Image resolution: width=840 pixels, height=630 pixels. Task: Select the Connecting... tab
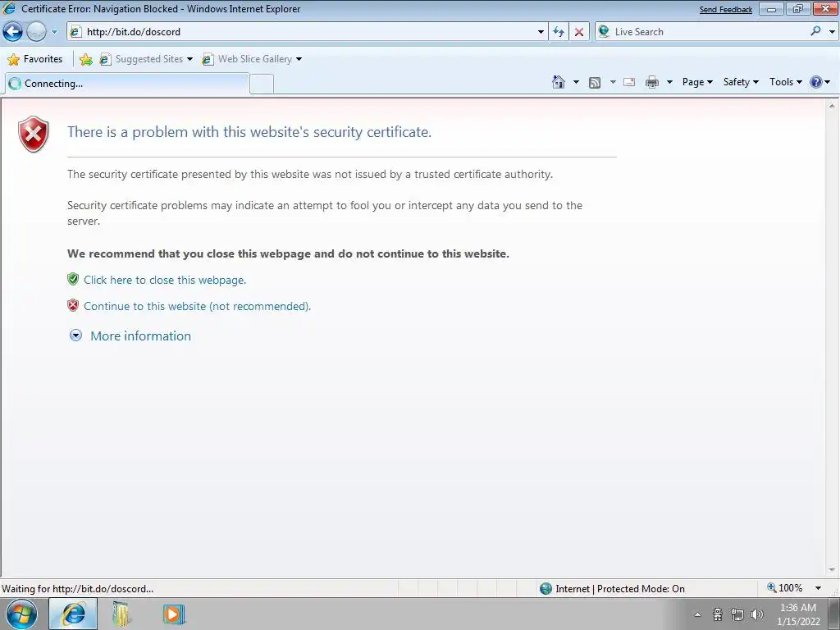point(127,84)
